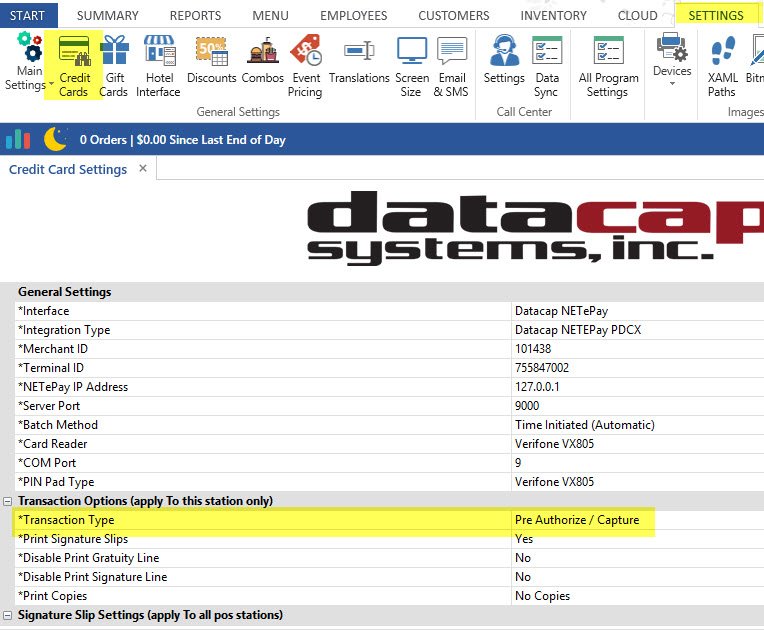
Task: Open Email & SMS settings
Action: click(x=451, y=65)
